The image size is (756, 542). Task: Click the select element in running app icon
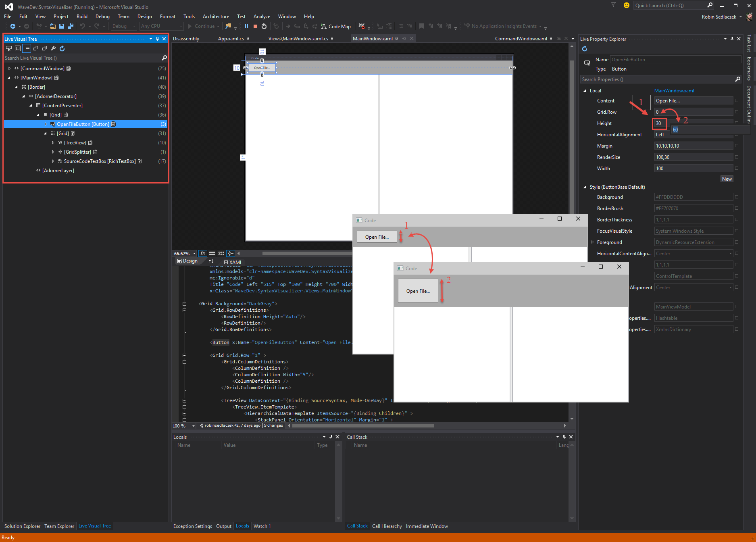tap(9, 48)
